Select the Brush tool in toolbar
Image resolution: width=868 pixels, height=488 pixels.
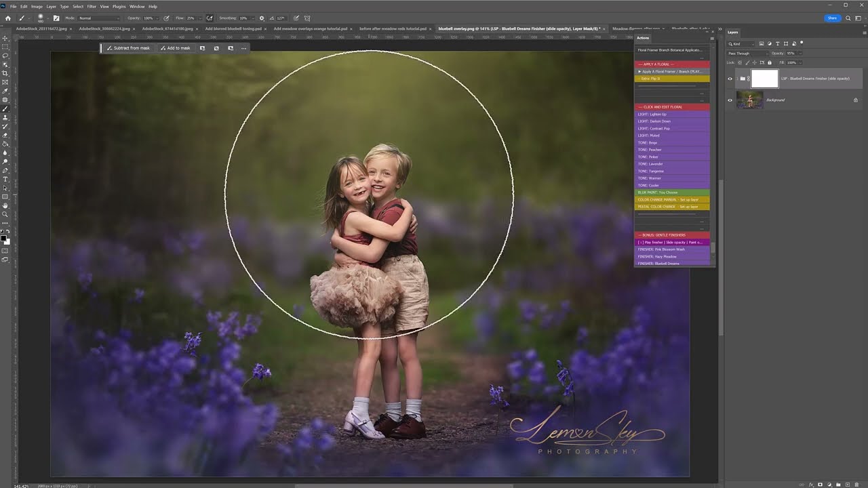(x=5, y=108)
